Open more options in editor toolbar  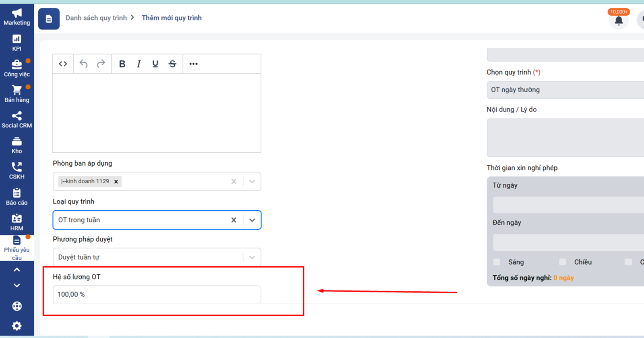(193, 64)
